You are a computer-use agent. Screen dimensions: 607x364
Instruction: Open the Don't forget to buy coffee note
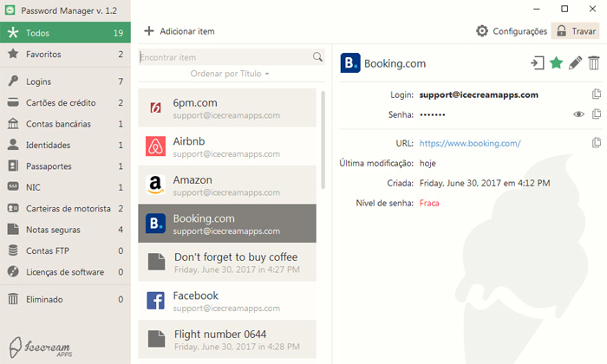(x=227, y=263)
